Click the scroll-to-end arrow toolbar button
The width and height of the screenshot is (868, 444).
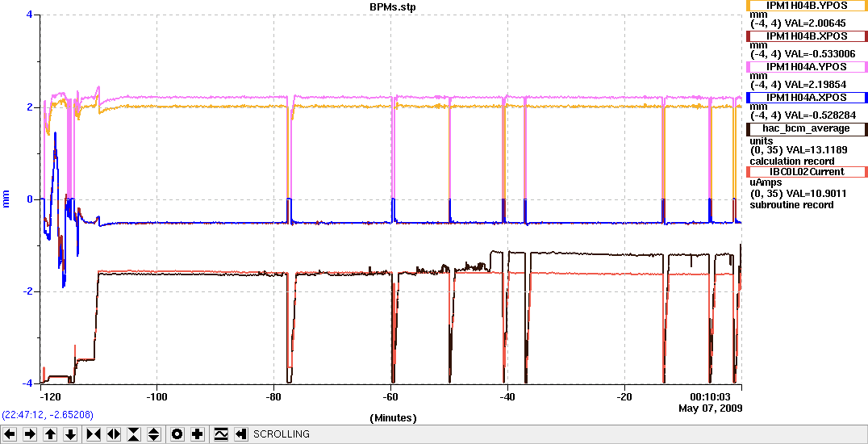coord(241,434)
